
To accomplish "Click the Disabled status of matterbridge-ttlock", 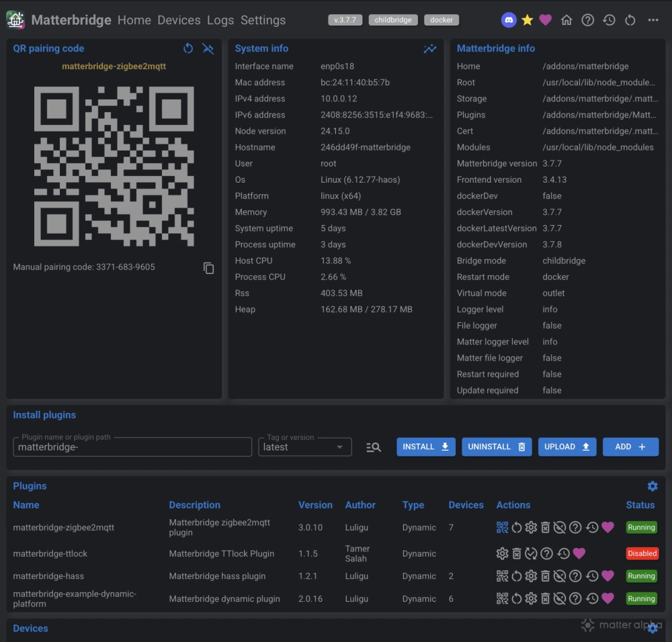I will pyautogui.click(x=642, y=553).
